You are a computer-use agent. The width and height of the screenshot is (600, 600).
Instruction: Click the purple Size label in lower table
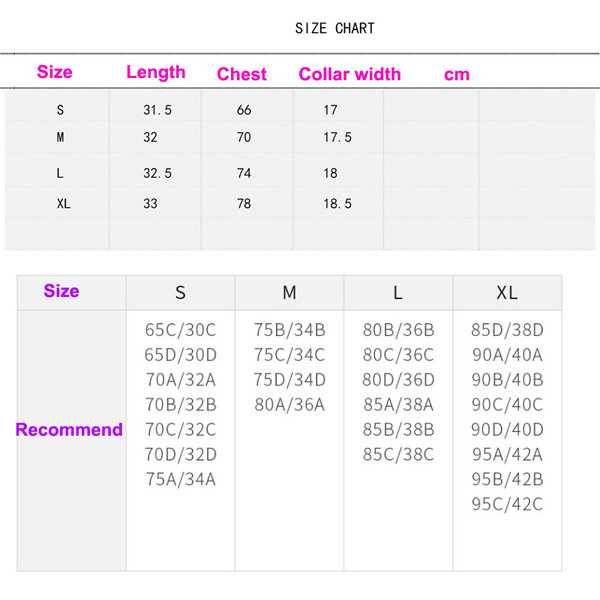61,291
